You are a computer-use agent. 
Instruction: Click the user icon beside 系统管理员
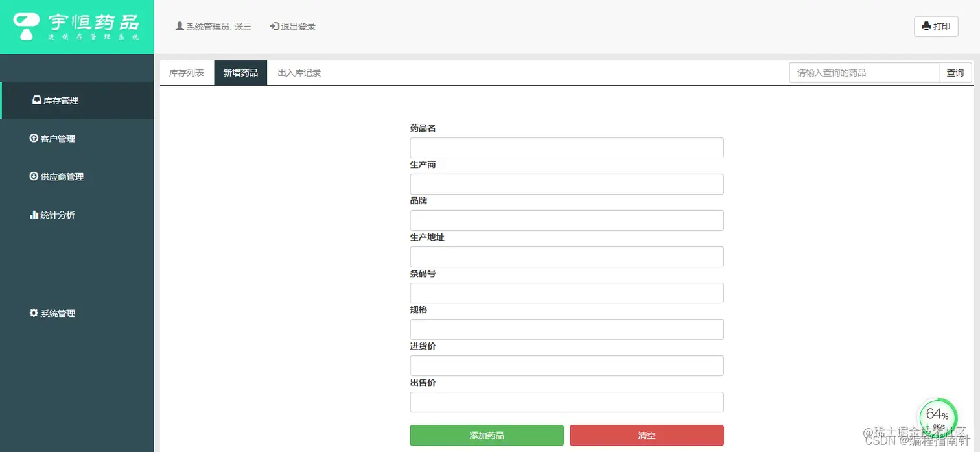180,27
